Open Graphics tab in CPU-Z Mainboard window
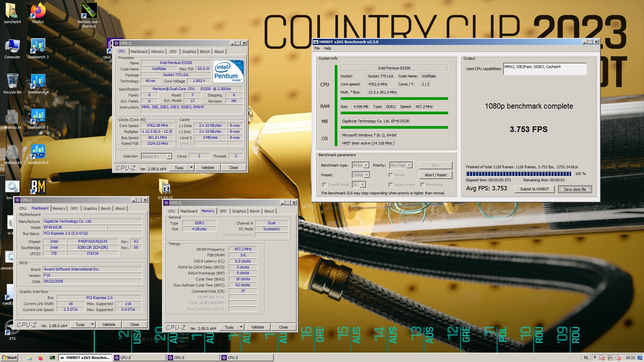Viewport: 644px width, 362px height. point(90,208)
